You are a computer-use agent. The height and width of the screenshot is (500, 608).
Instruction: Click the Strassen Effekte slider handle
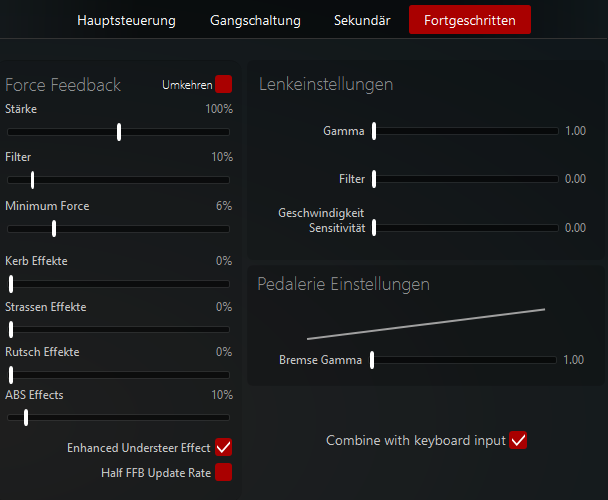click(x=11, y=329)
